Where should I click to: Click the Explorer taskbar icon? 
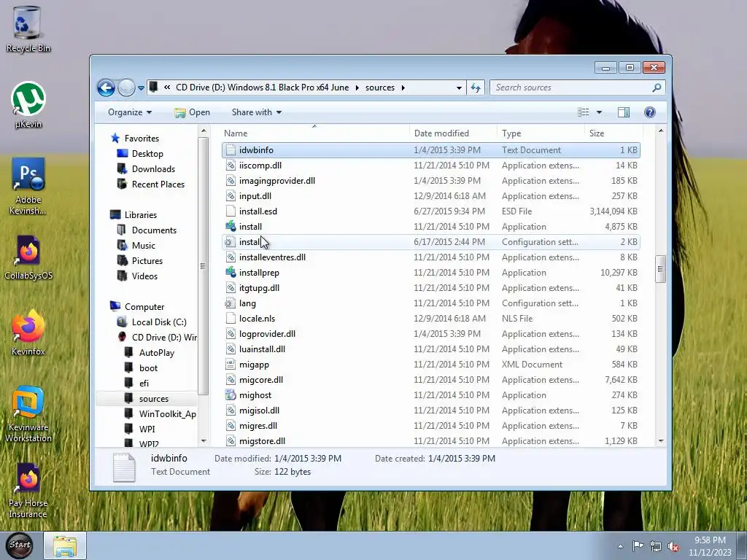point(65,545)
